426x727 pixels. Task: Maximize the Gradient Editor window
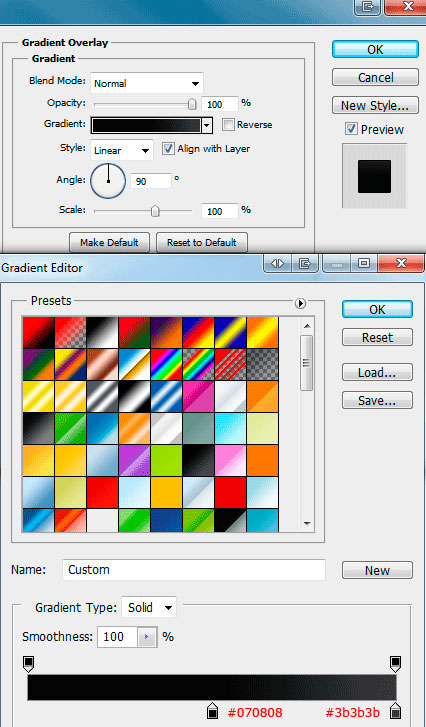pos(364,263)
